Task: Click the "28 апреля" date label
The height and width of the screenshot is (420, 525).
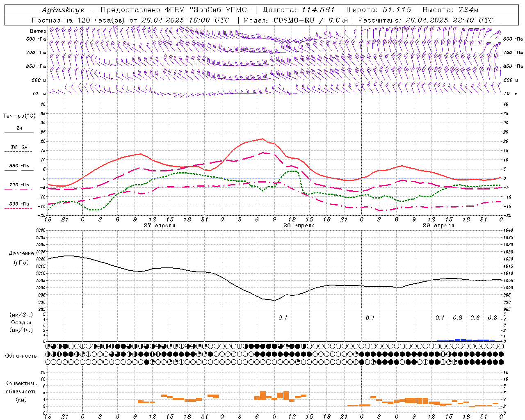Action: 299,226
